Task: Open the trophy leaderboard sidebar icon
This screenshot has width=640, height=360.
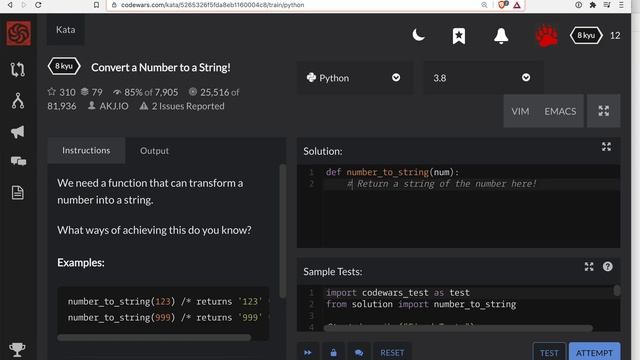Action: [x=17, y=350]
